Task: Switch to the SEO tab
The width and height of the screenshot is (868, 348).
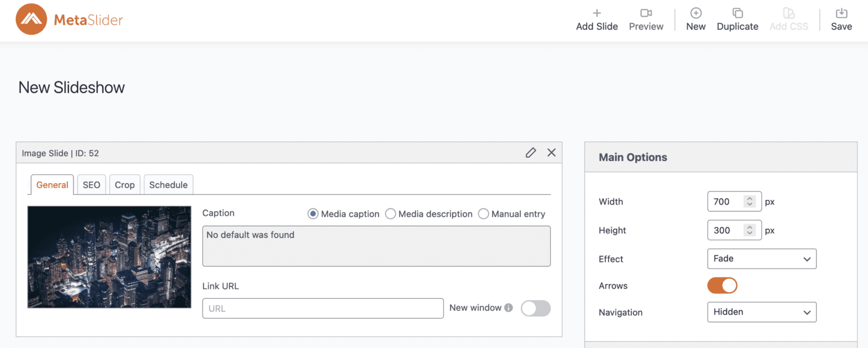Action: point(91,184)
